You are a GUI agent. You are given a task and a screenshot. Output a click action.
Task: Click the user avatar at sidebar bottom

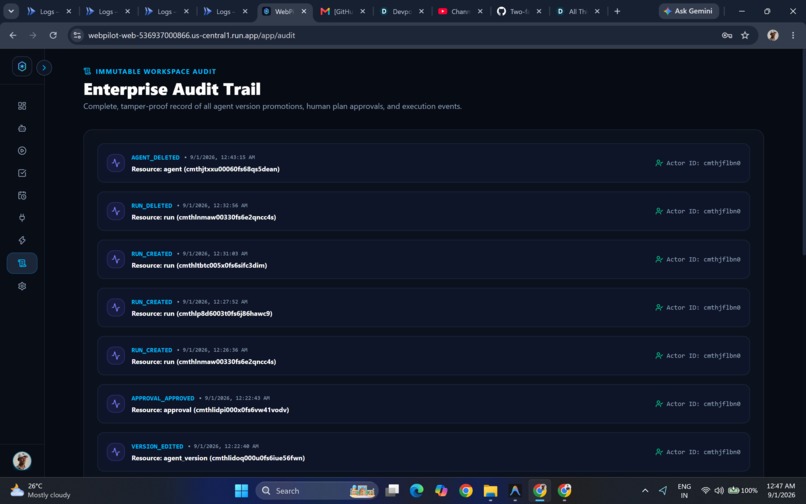22,461
